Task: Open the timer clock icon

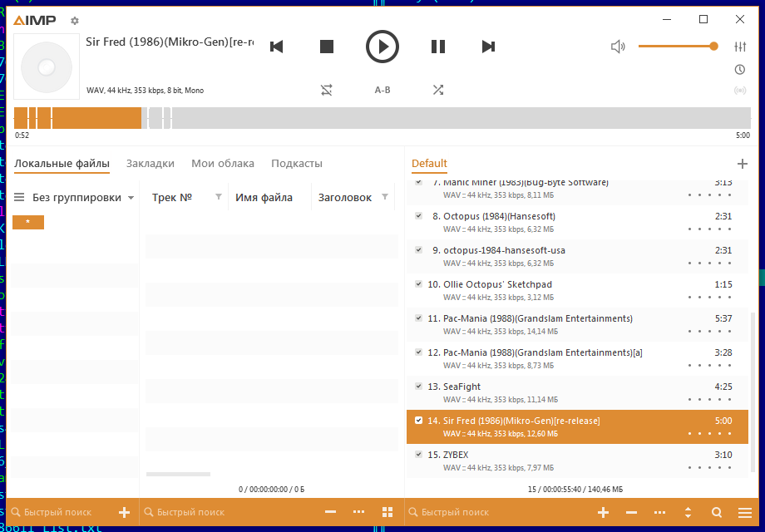Action: (740, 70)
